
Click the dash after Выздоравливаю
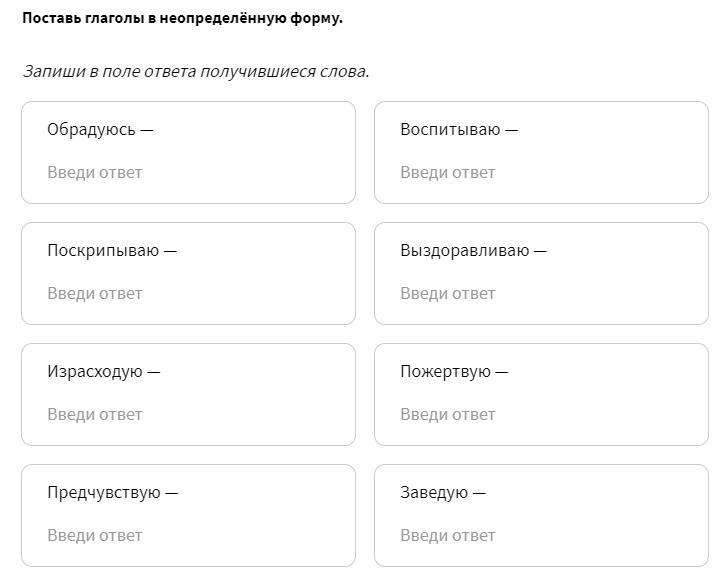click(x=540, y=251)
